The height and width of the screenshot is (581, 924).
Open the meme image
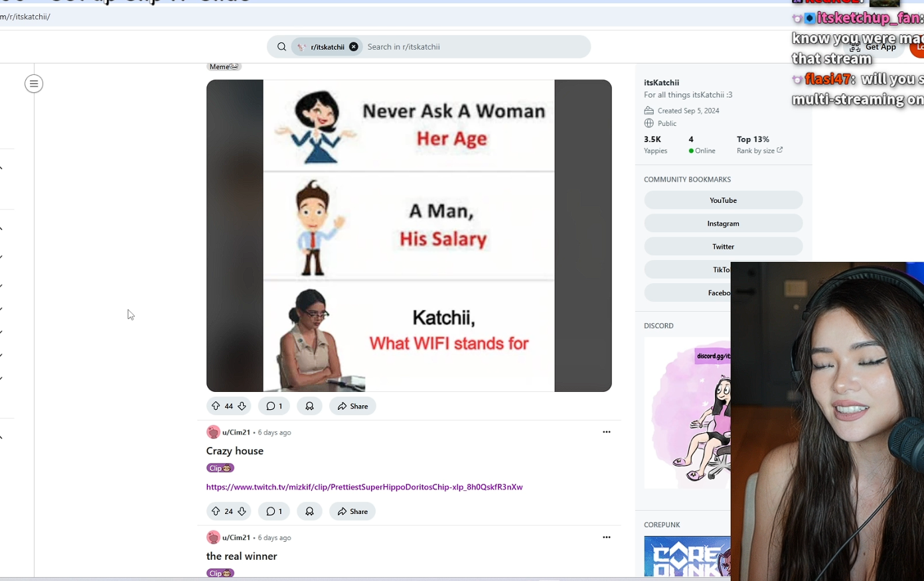coord(409,235)
